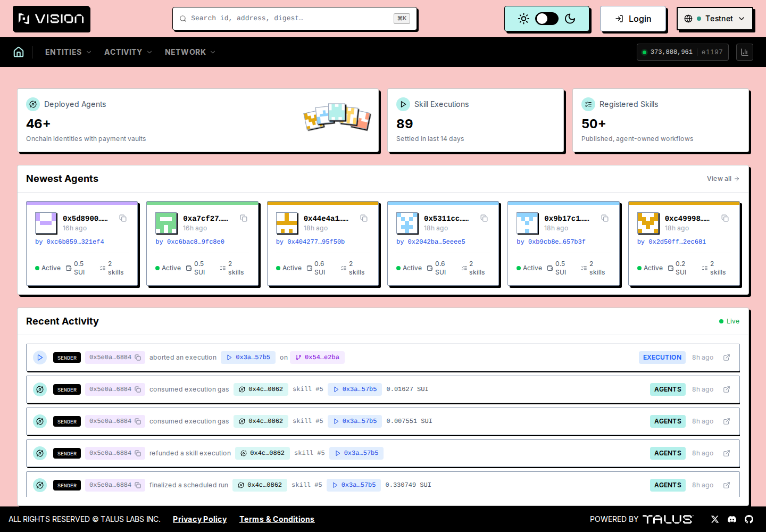Copy agent address 0x5311cc

[484, 218]
